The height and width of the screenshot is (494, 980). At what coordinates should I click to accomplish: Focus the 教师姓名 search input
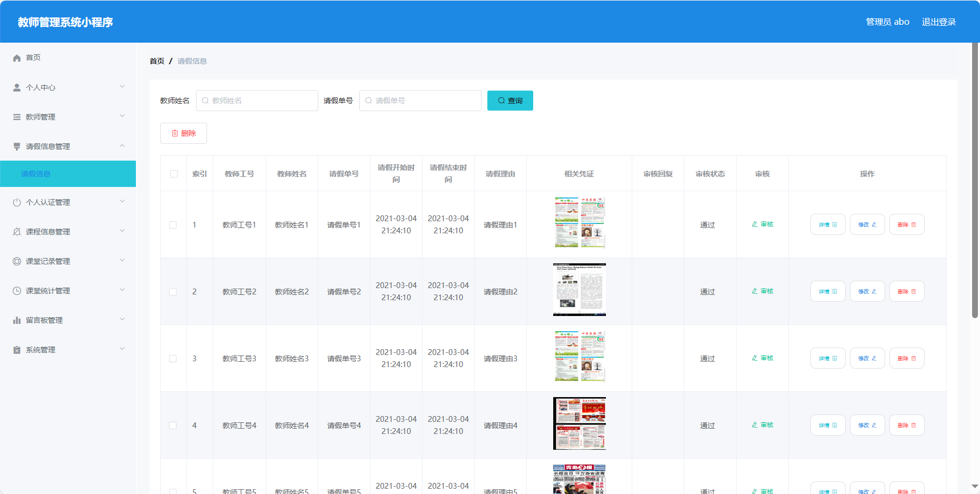[257, 101]
